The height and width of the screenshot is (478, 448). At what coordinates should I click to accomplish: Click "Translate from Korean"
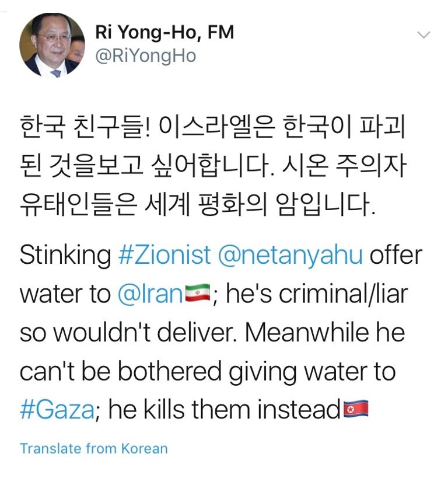tap(93, 448)
